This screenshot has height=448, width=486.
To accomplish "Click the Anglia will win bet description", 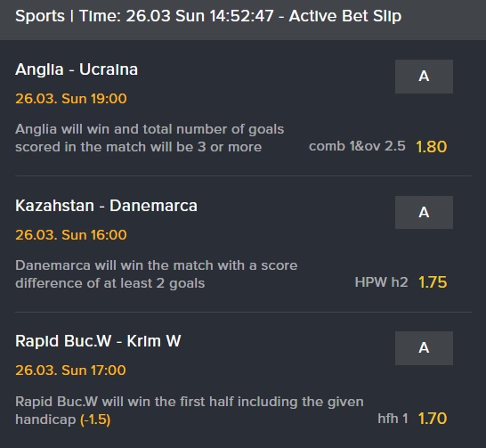I will click(x=150, y=138).
